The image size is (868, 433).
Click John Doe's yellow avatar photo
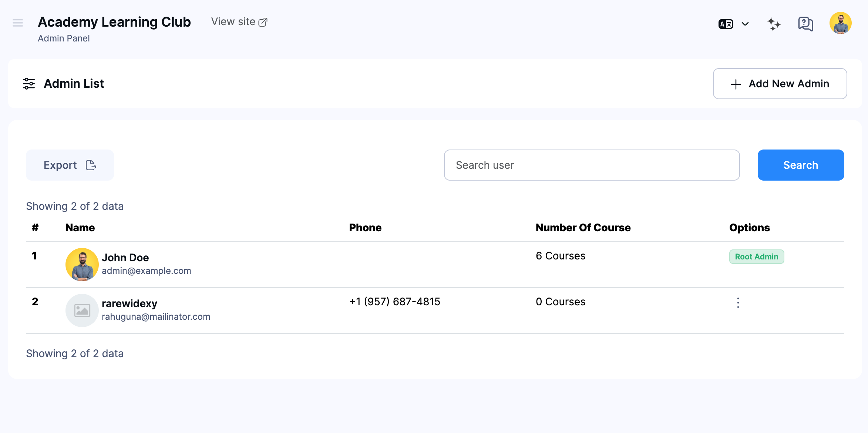pyautogui.click(x=82, y=264)
